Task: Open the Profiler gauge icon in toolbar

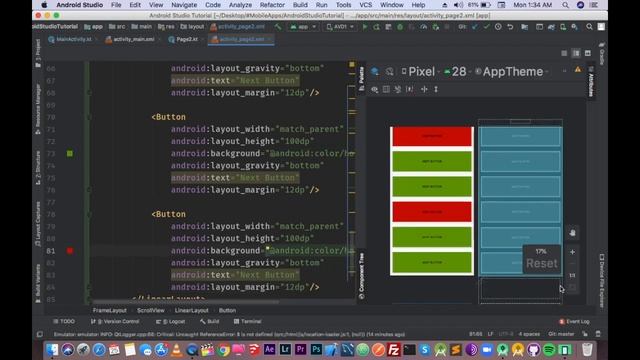Action: coord(424,27)
